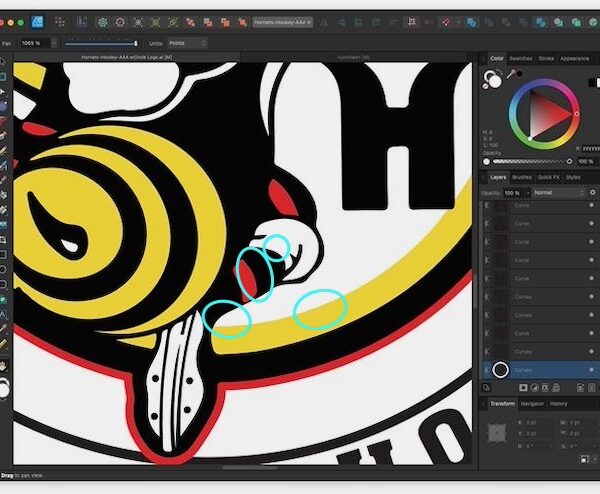Click the Flip Vertical toolbar icon

click(x=341, y=23)
